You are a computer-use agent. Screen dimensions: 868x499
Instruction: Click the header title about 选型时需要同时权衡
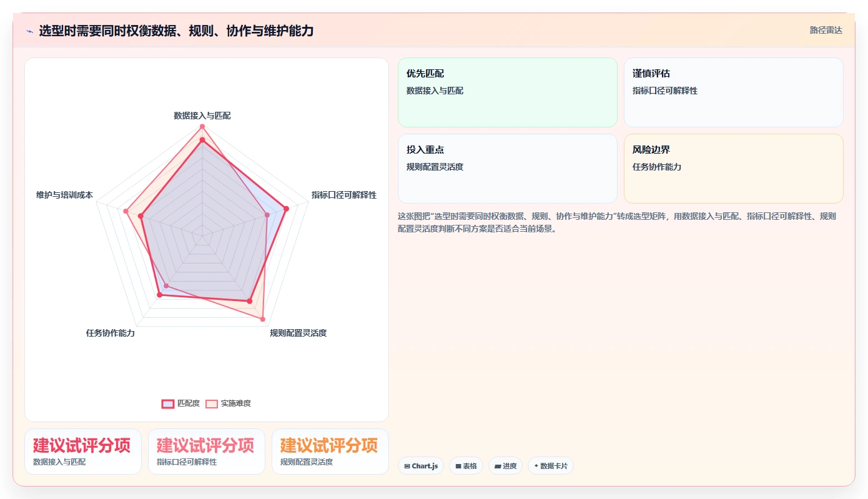pyautogui.click(x=176, y=31)
